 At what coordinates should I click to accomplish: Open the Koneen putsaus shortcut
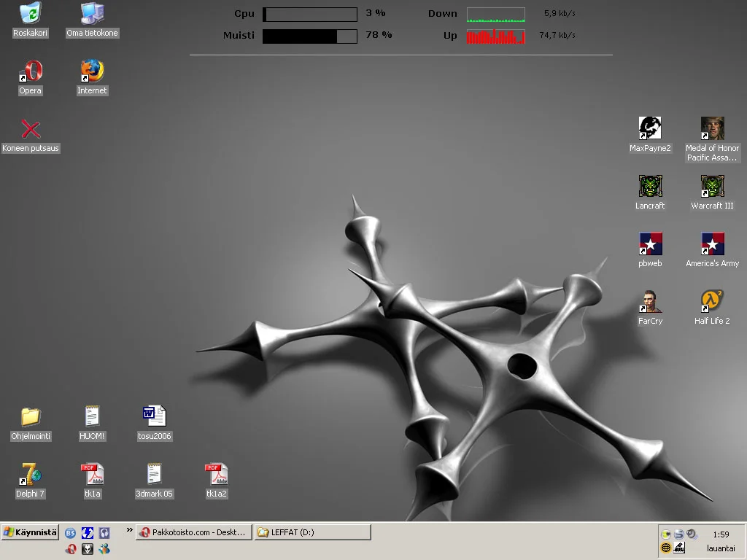point(30,130)
